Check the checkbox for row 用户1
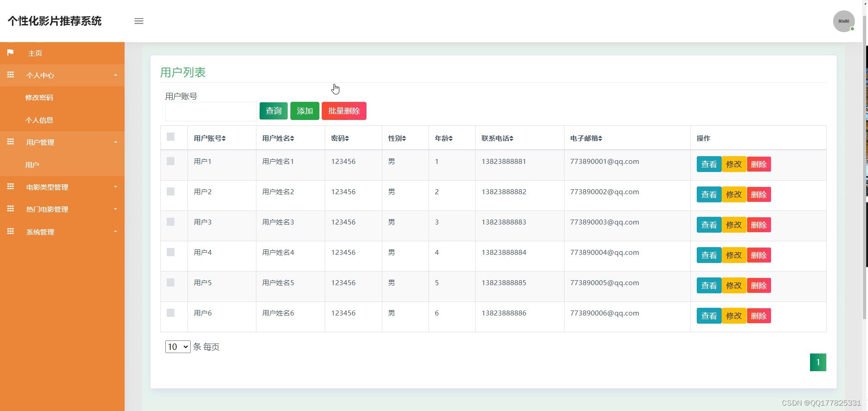This screenshot has width=868, height=411. click(171, 161)
